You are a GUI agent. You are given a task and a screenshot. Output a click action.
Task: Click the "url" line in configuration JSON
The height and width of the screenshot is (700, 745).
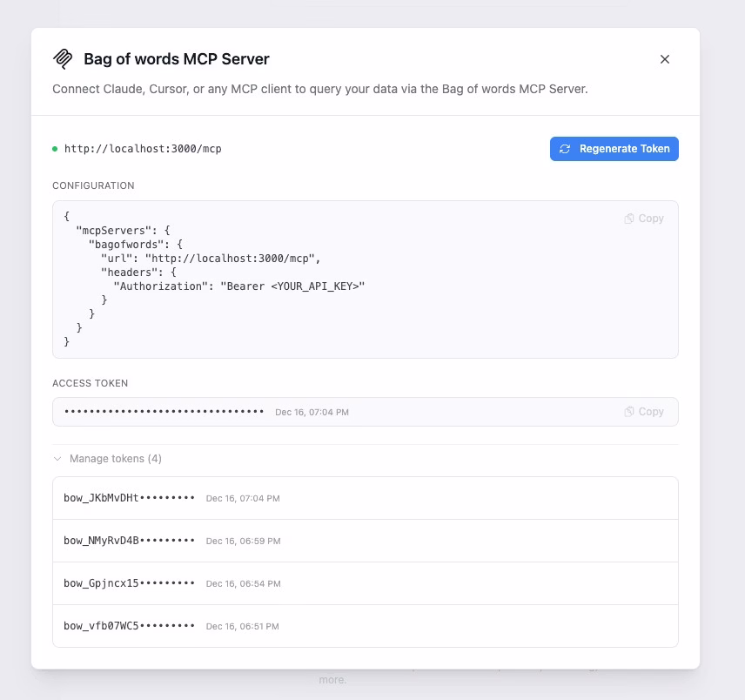pos(211,258)
